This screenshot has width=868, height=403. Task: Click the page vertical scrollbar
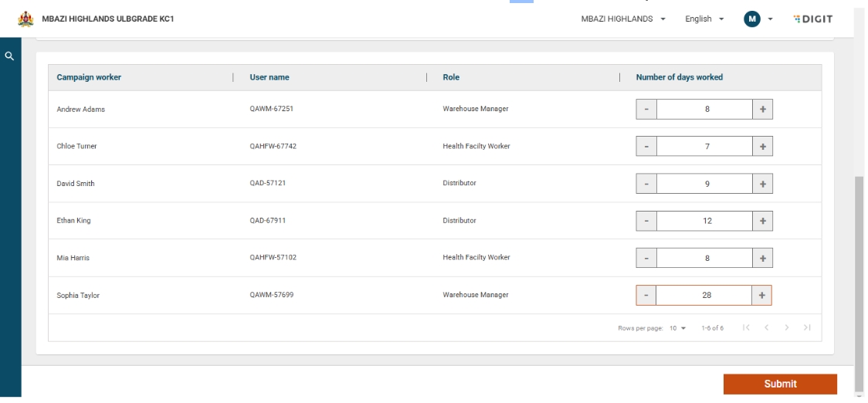pyautogui.click(x=860, y=278)
